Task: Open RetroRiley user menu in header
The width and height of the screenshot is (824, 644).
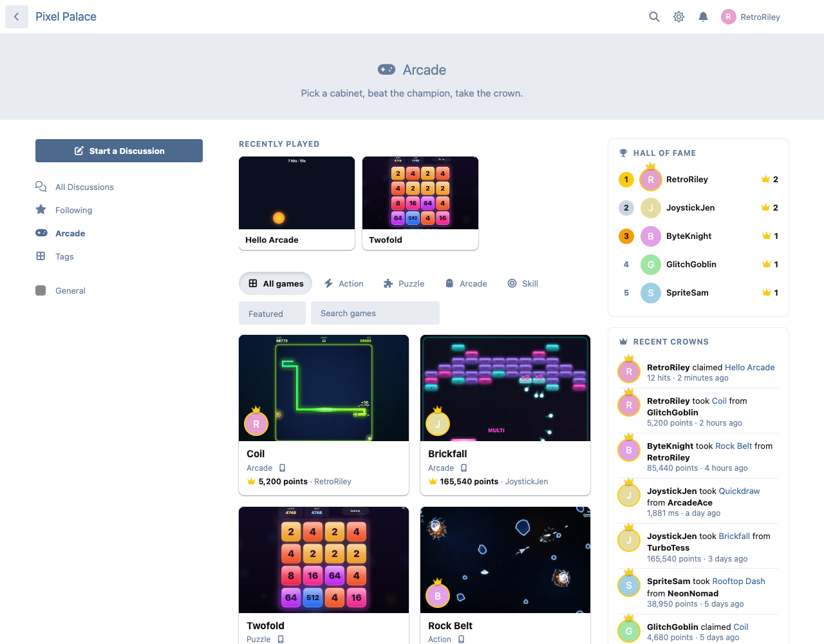Action: tap(751, 17)
